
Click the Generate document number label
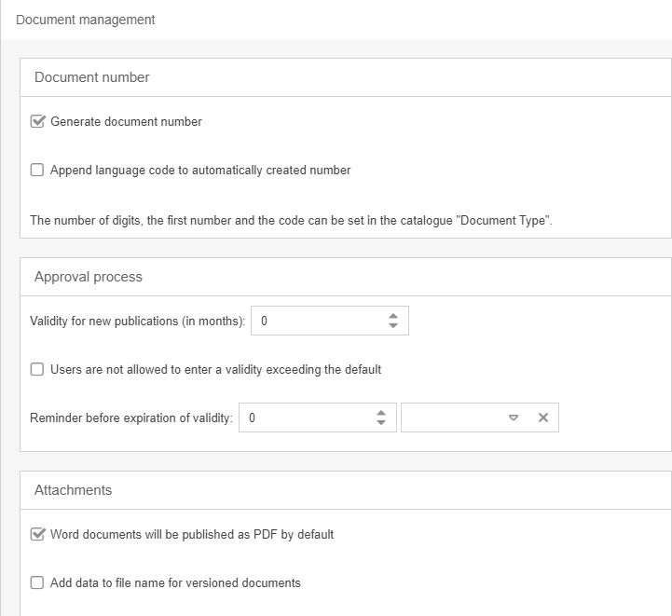click(126, 121)
